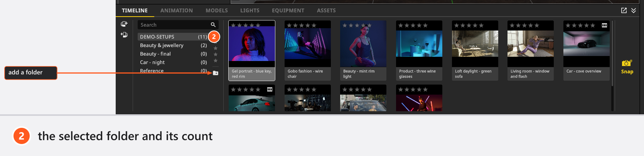Image resolution: width=644 pixels, height=156 pixels.
Task: Select the Beauty & jewellery folder
Action: pyautogui.click(x=173, y=45)
